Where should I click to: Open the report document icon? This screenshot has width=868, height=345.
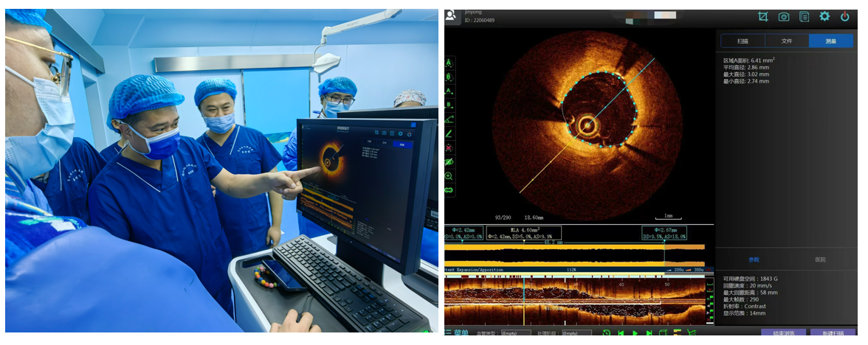pyautogui.click(x=805, y=16)
